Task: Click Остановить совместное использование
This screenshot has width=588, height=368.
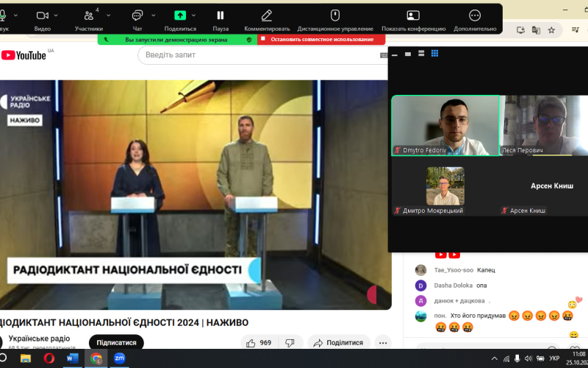Action: pos(321,40)
